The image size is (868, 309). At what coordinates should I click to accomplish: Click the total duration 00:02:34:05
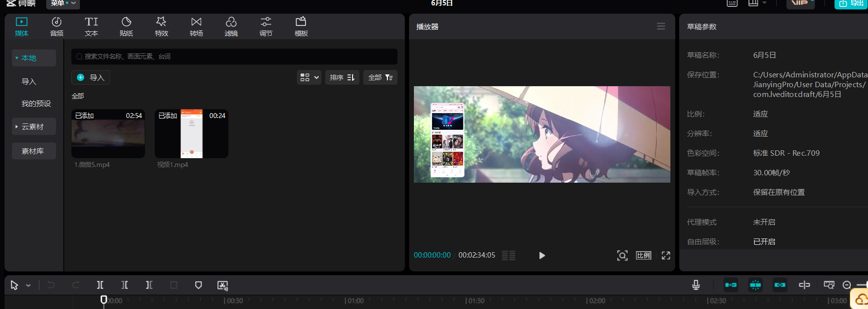[x=477, y=255]
